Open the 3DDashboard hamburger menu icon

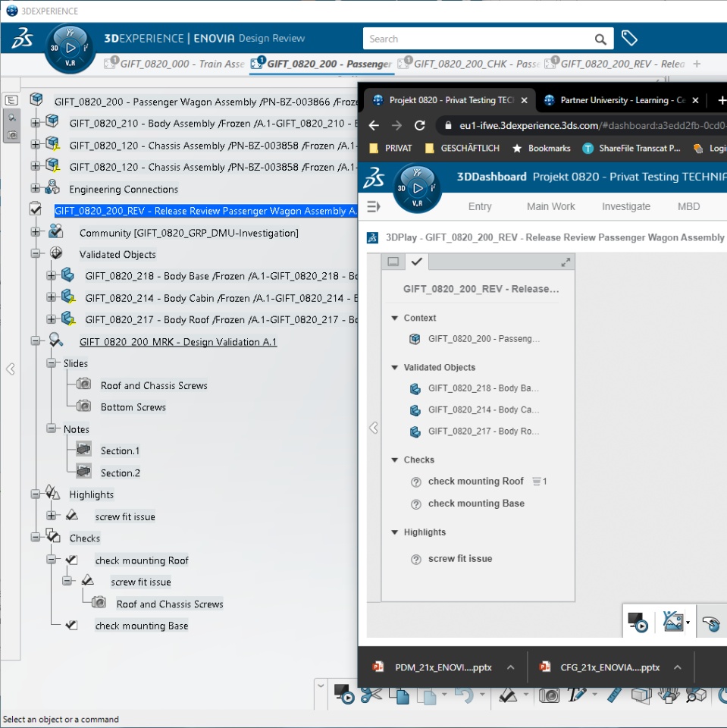pos(373,206)
